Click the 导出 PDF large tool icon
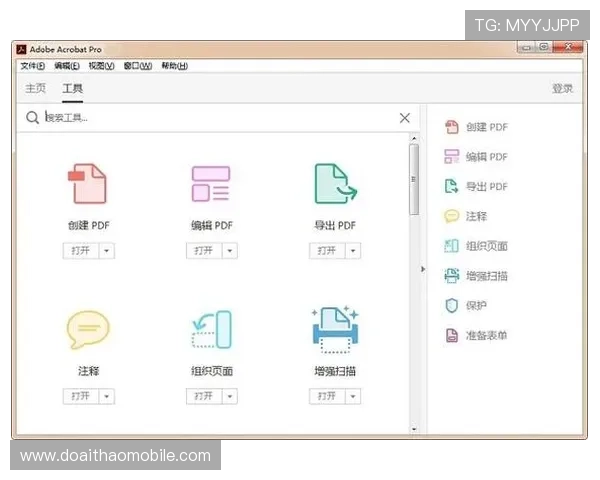This screenshot has width=600, height=480. [x=335, y=184]
